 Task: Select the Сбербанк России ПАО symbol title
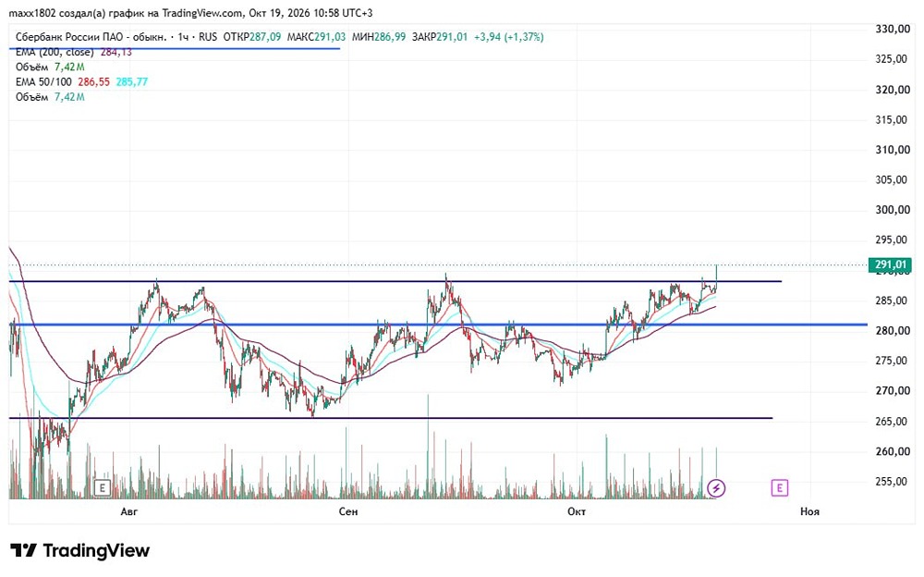[91, 37]
